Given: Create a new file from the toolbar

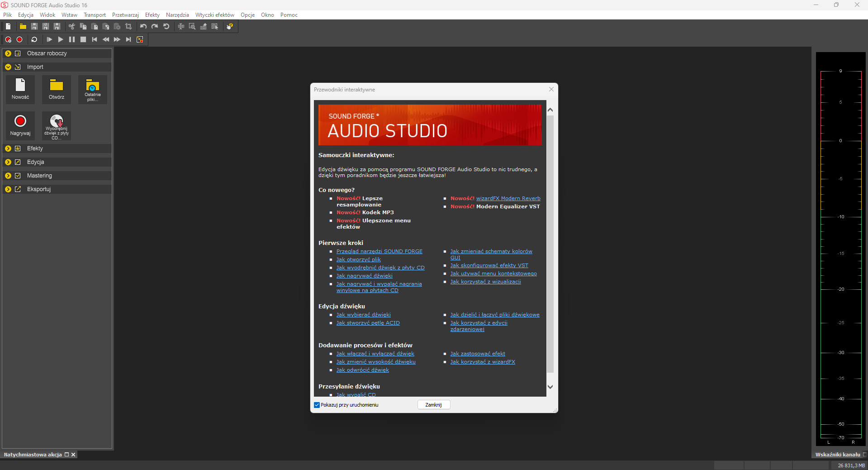Looking at the screenshot, I should click(x=8, y=26).
